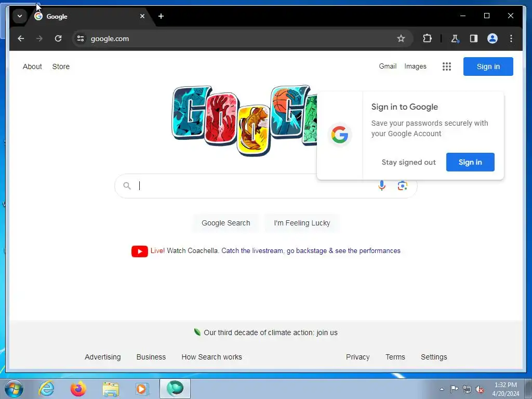The height and width of the screenshot is (399, 532).
Task: Click the magnifier icon in search box
Action: click(x=127, y=185)
